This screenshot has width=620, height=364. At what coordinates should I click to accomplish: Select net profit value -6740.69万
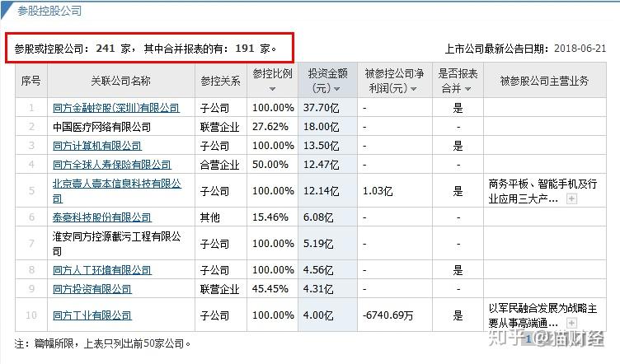387,315
